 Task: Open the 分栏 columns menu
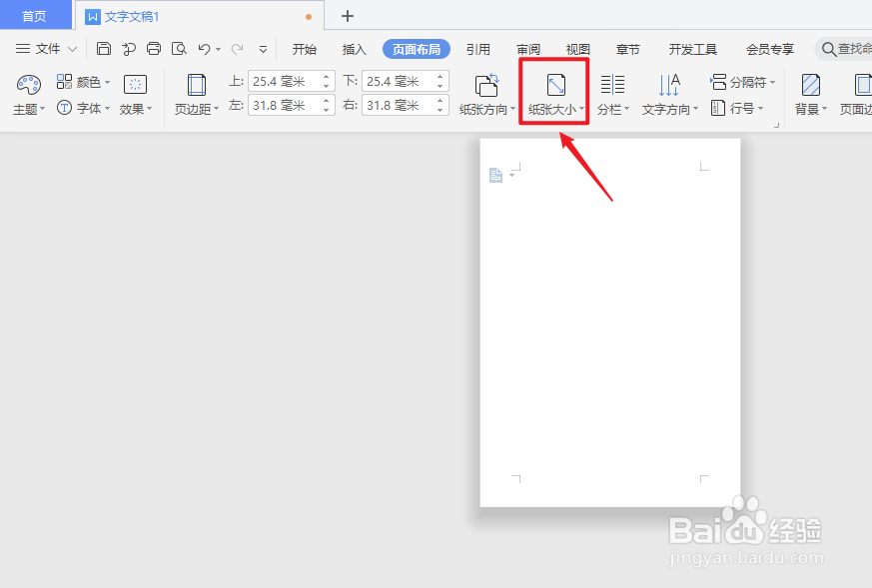[613, 95]
